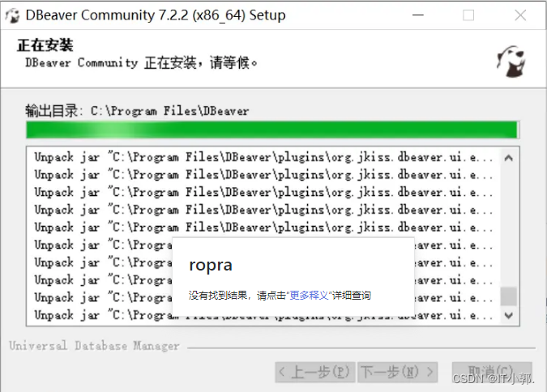Click the Universal Database Manager label
Image resolution: width=547 pixels, height=392 pixels.
pos(94,346)
